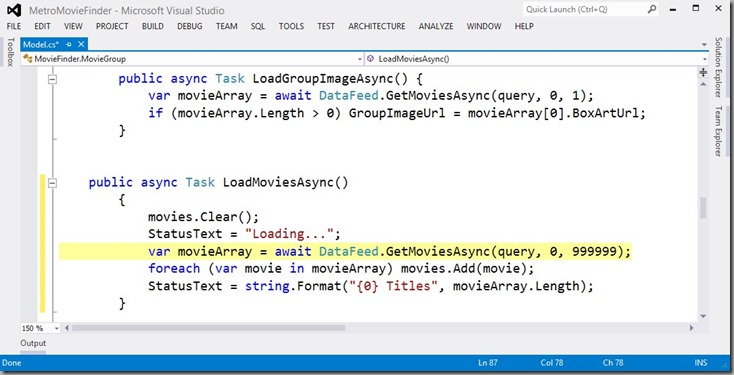The height and width of the screenshot is (375, 734).
Task: Click the MovieFinder.MovieGroup class icon
Action: (27, 59)
